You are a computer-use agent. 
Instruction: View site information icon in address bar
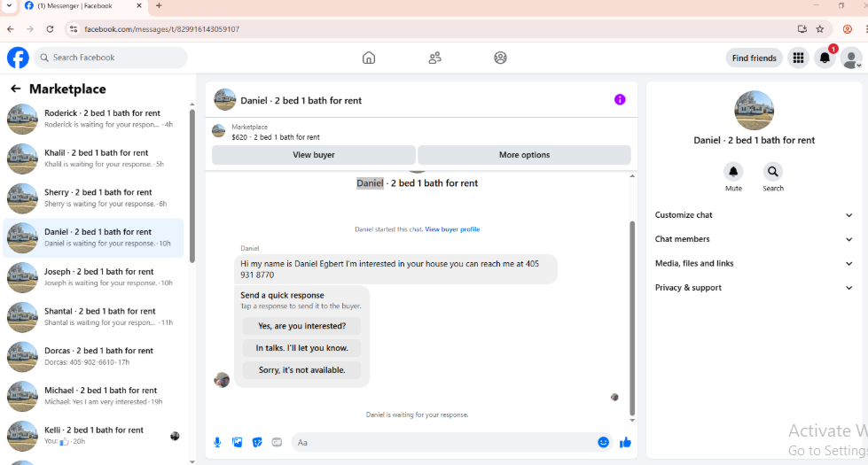(74, 28)
